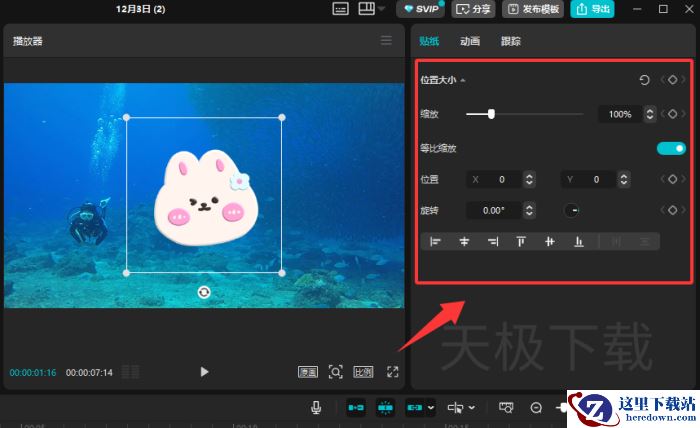Click the 100% scale value field
This screenshot has width=700, height=428.
pos(620,114)
